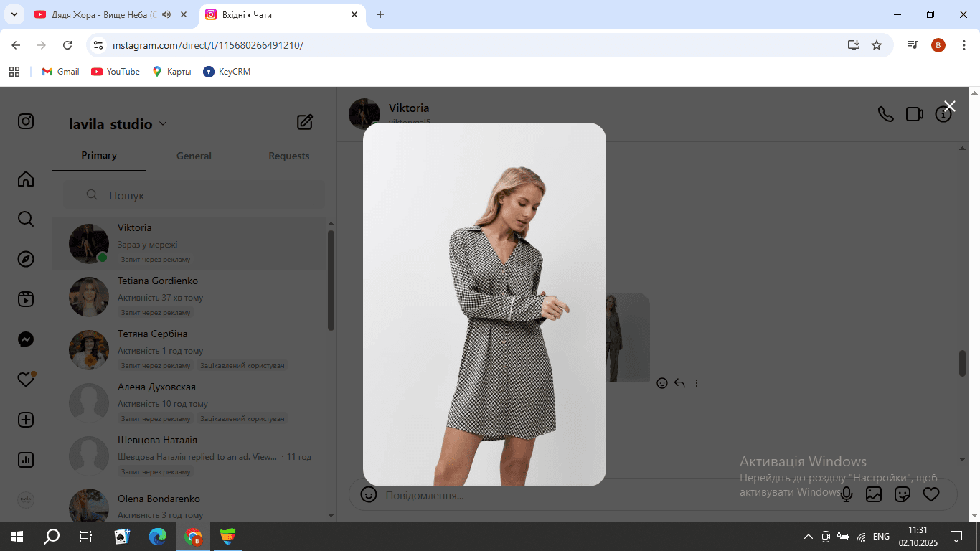Open the tab search dropdown in Chrome
Image resolution: width=980 pixels, height=551 pixels.
click(x=14, y=14)
